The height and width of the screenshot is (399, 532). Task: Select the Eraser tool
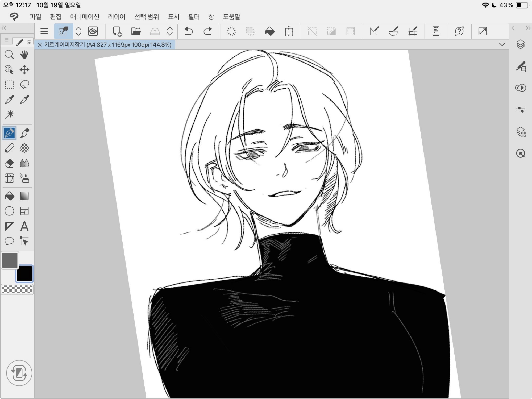click(9, 163)
